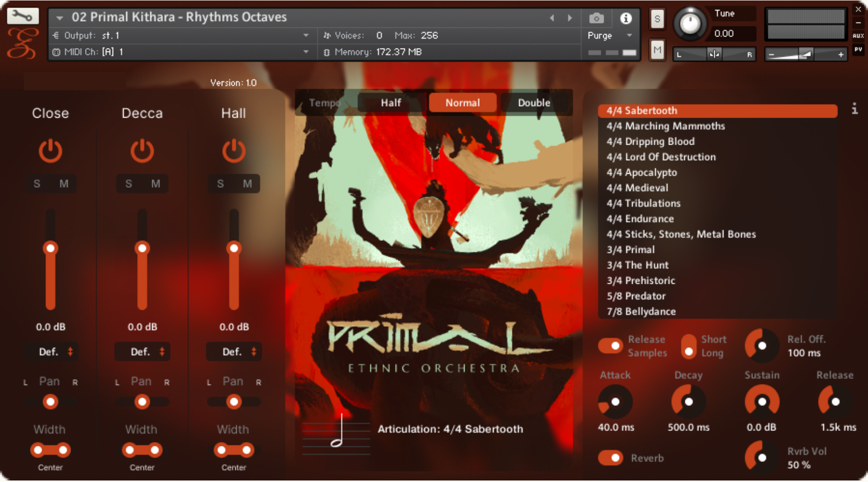The image size is (868, 482).
Task: Select 4/4 Marching Mammoths rhythm
Action: click(666, 126)
